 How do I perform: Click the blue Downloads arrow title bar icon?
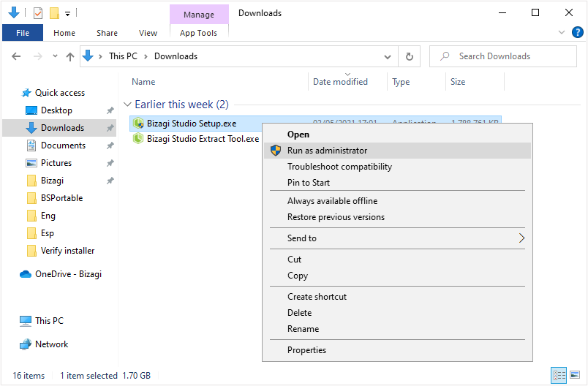pyautogui.click(x=14, y=12)
